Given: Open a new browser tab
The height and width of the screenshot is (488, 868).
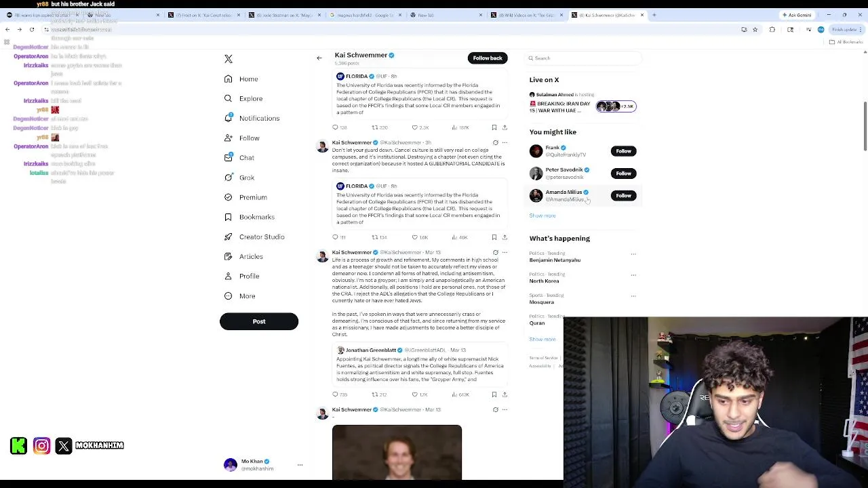Looking at the screenshot, I should pos(654,15).
